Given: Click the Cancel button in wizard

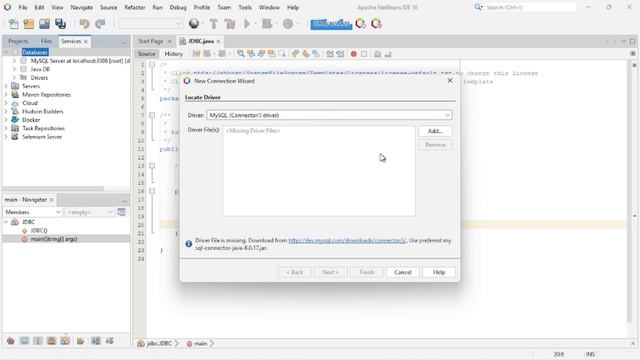Looking at the screenshot, I should [402, 272].
